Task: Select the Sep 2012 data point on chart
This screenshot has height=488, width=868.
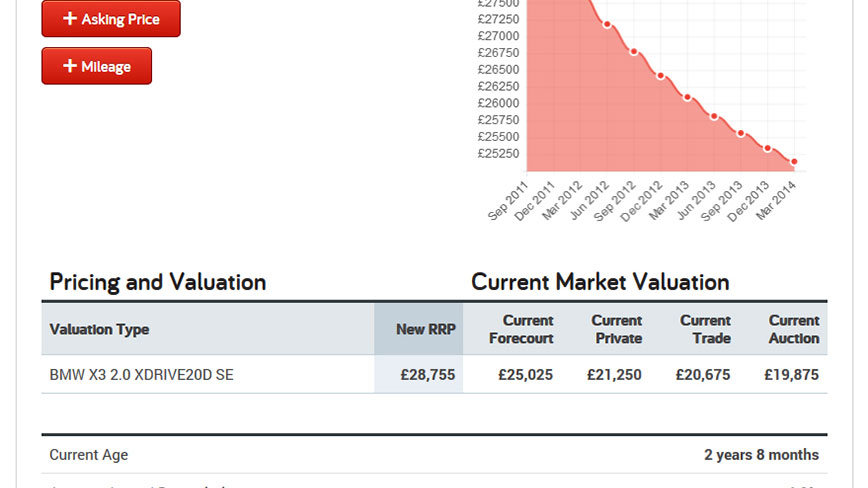Action: tap(634, 51)
